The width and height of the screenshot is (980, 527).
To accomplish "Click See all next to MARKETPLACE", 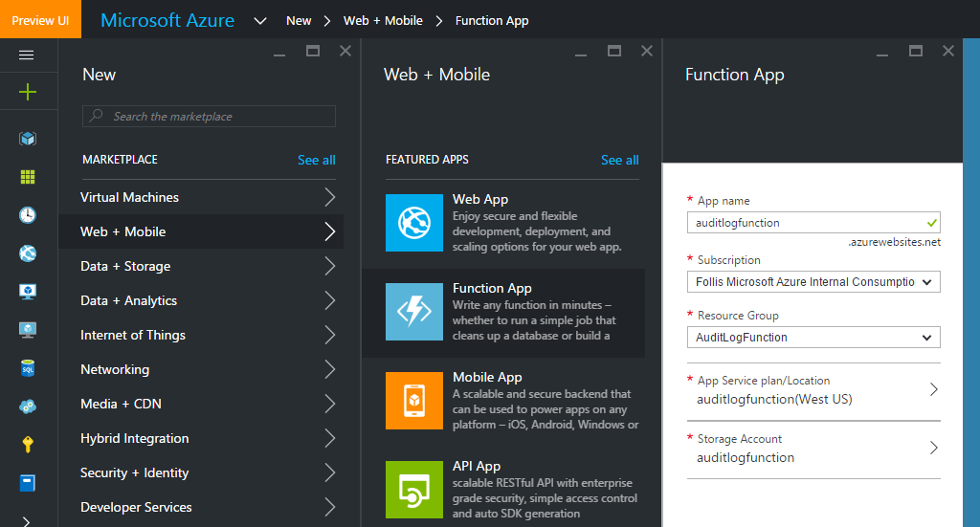I will point(316,160).
